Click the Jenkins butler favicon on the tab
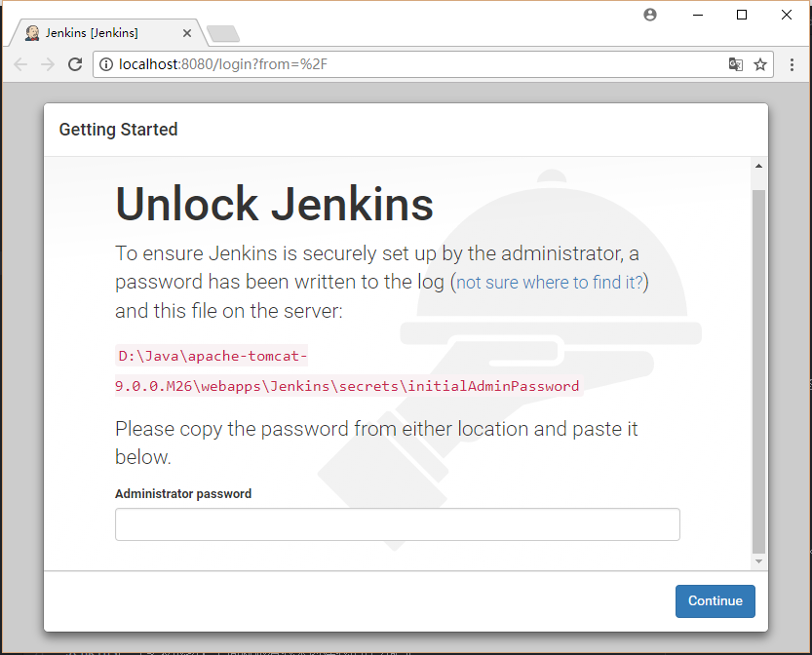This screenshot has width=812, height=655. (x=32, y=33)
